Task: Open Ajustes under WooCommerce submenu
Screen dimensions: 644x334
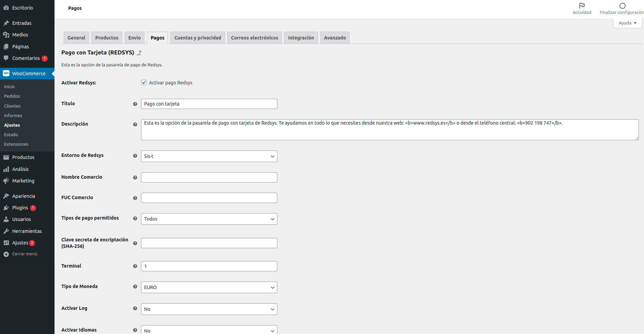Action: (x=12, y=125)
